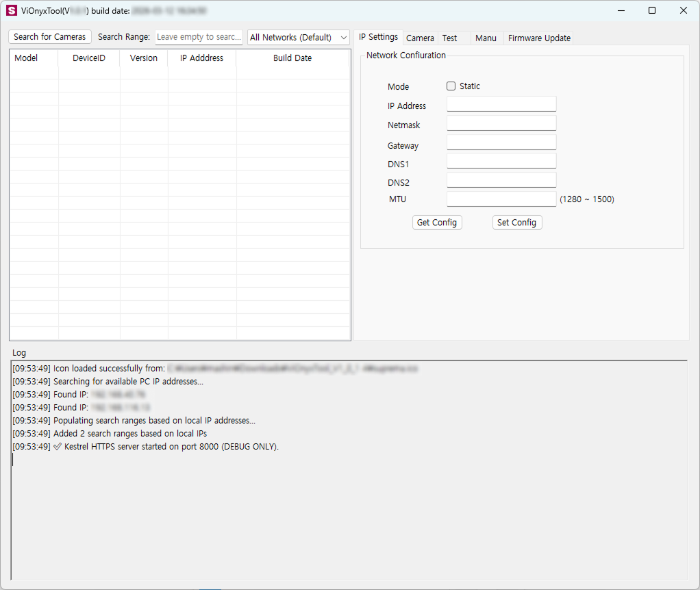Screen dimensions: 700x590
Task: Click the DNS1 input box
Action: pos(501,161)
